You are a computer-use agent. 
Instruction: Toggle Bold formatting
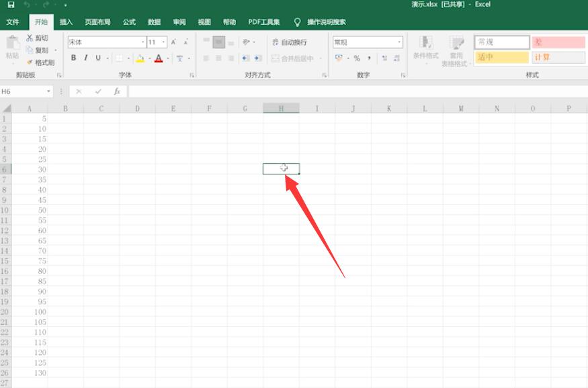click(73, 58)
